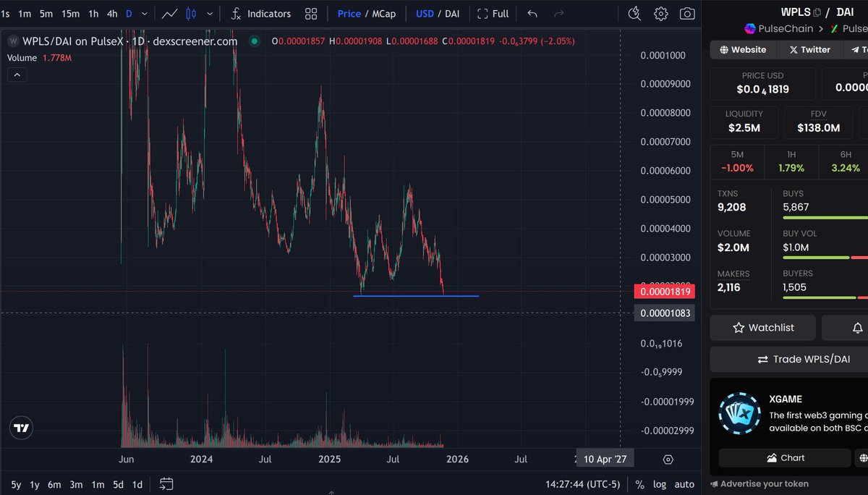868x495 pixels.
Task: Expand the chart style dropdown arrow
Action: 210,13
